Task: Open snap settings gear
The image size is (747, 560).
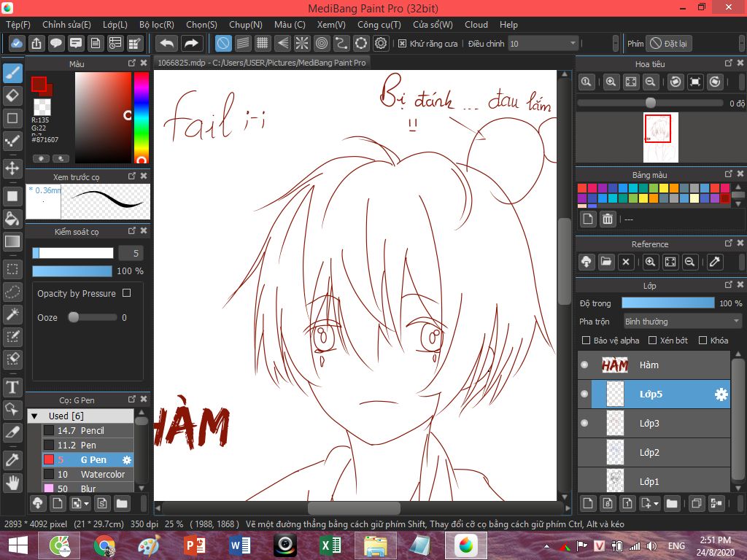Action: click(x=381, y=43)
